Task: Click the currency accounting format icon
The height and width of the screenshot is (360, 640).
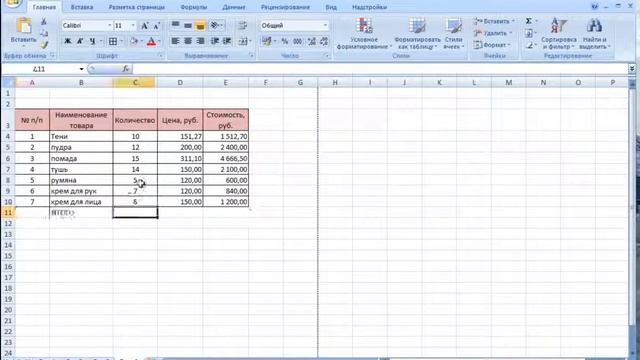Action: (267, 41)
